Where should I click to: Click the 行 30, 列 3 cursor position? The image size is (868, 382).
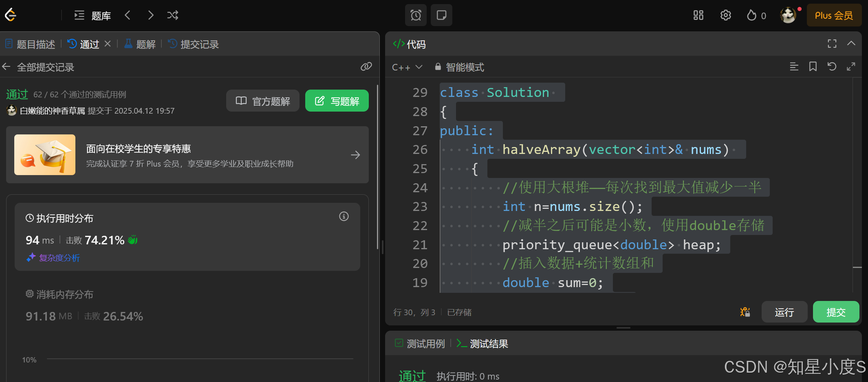414,312
